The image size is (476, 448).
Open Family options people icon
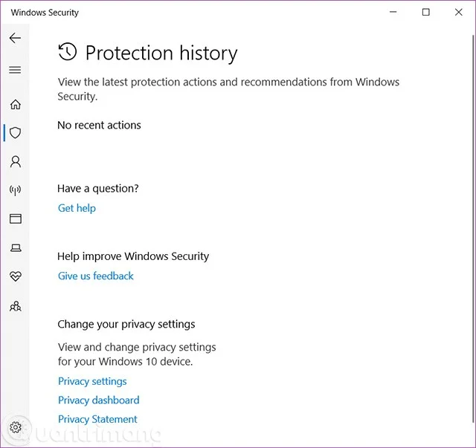[16, 306]
